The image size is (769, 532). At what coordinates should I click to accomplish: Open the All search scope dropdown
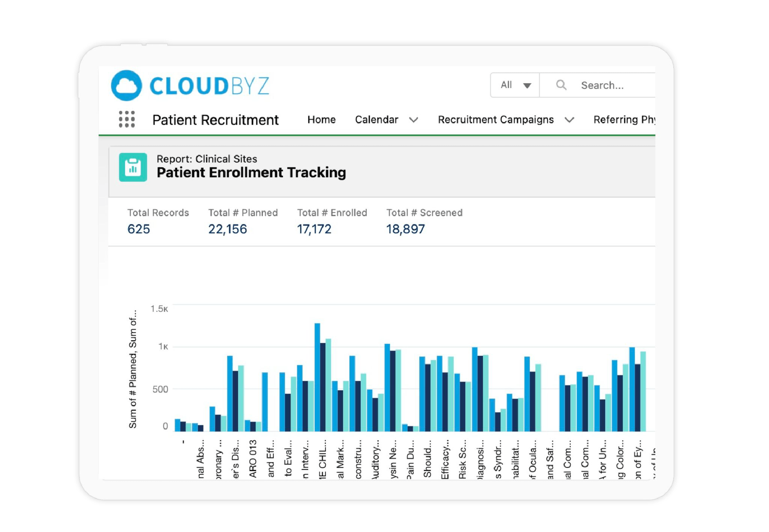[x=515, y=85]
